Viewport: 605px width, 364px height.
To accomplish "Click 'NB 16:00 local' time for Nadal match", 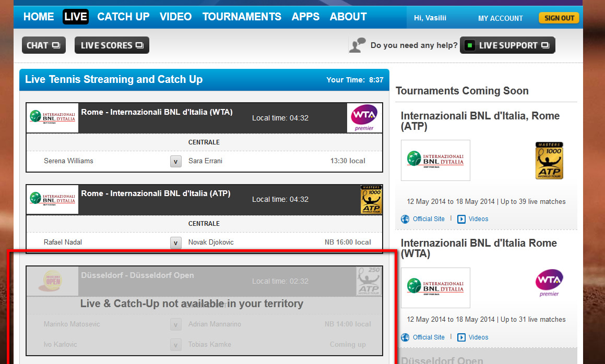I will point(348,242).
